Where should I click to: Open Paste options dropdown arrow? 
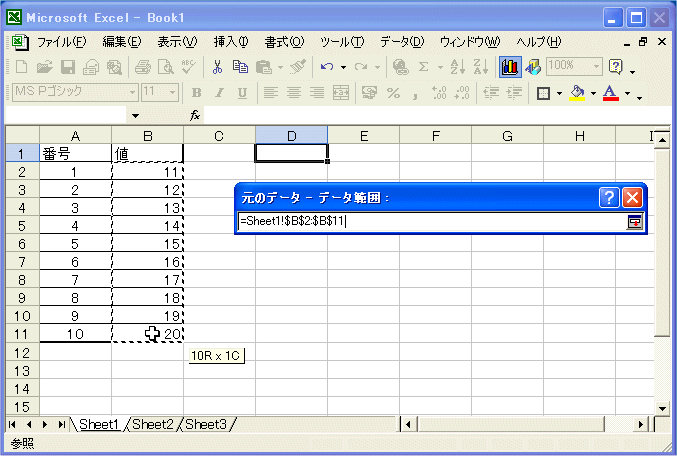(x=281, y=67)
